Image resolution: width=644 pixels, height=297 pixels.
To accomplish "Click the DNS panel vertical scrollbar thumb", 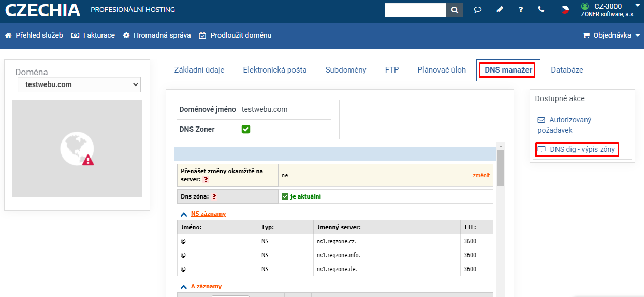I will click(x=501, y=168).
